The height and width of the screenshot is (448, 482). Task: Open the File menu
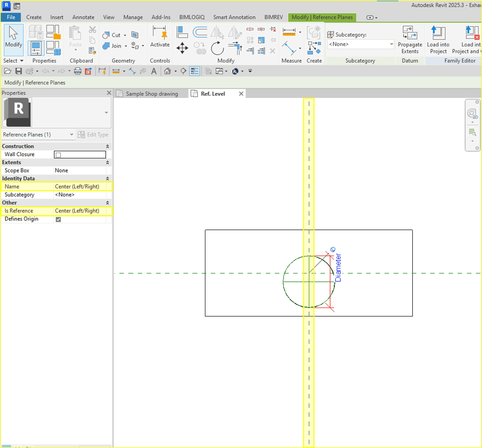point(11,17)
